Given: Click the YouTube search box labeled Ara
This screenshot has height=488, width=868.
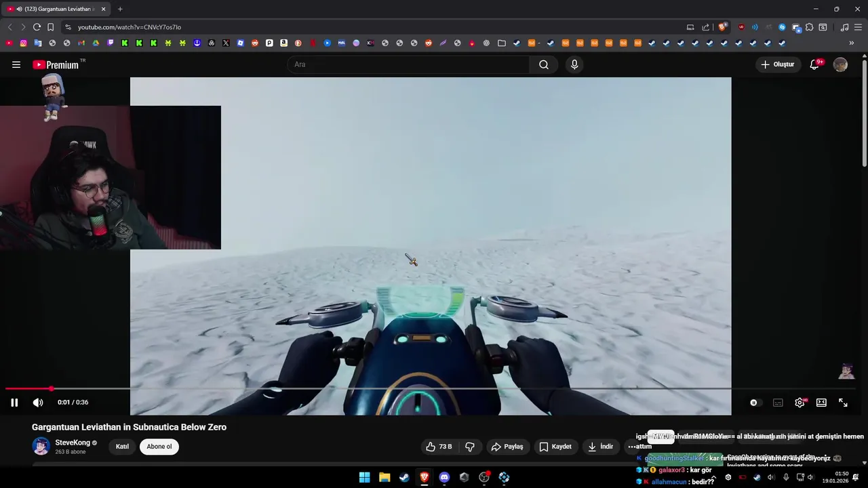Looking at the screenshot, I should 409,64.
